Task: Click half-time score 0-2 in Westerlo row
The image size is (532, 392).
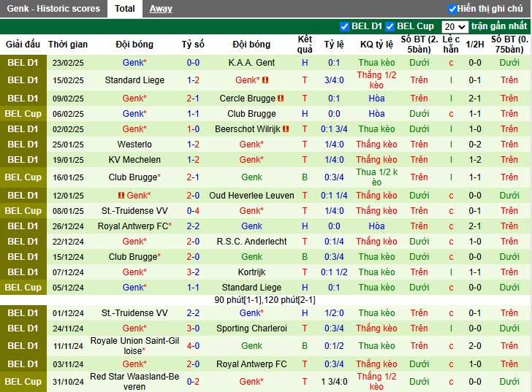Action: pyautogui.click(x=475, y=145)
